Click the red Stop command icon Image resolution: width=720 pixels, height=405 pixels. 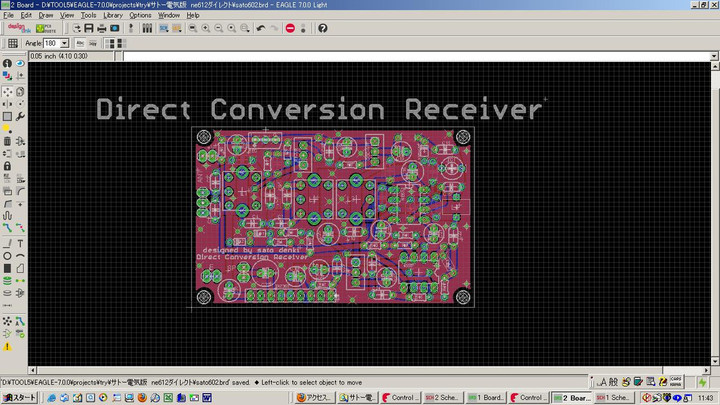290,28
